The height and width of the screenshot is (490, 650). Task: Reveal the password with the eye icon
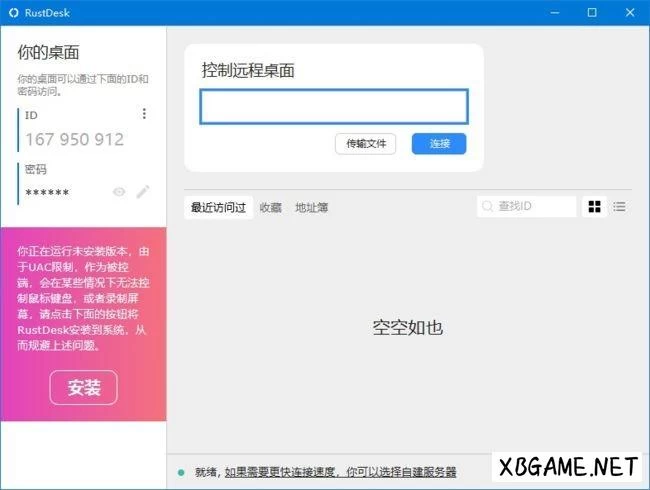[119, 192]
